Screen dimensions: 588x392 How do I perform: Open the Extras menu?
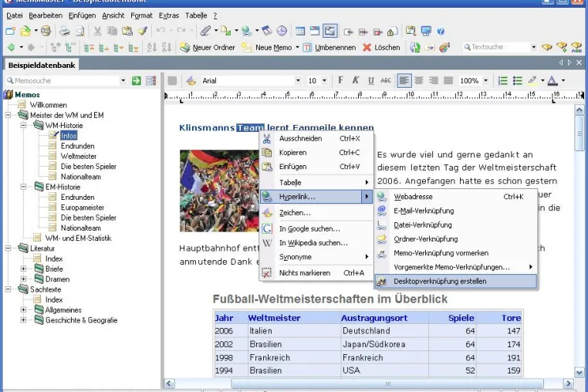tap(169, 15)
